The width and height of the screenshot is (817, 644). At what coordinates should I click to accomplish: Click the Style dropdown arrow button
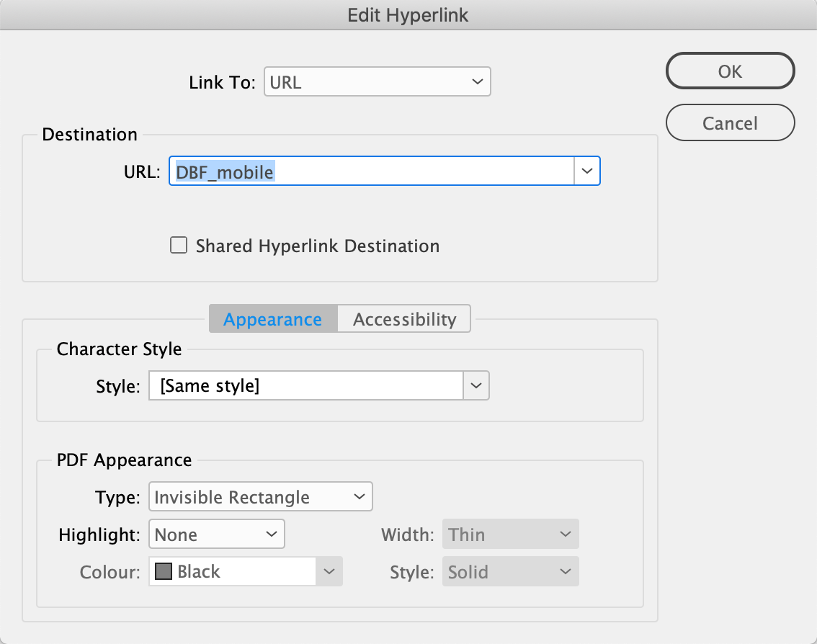[x=476, y=385]
